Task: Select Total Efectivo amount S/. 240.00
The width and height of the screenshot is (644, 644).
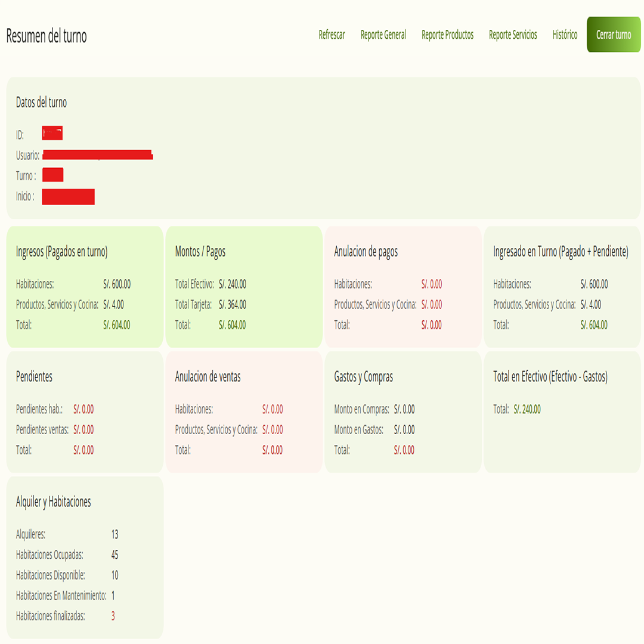Action: pyautogui.click(x=233, y=284)
